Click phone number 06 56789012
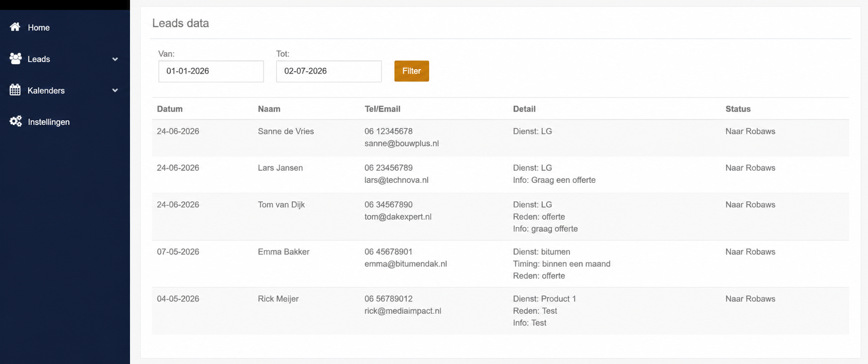This screenshot has height=364, width=868. coord(389,299)
